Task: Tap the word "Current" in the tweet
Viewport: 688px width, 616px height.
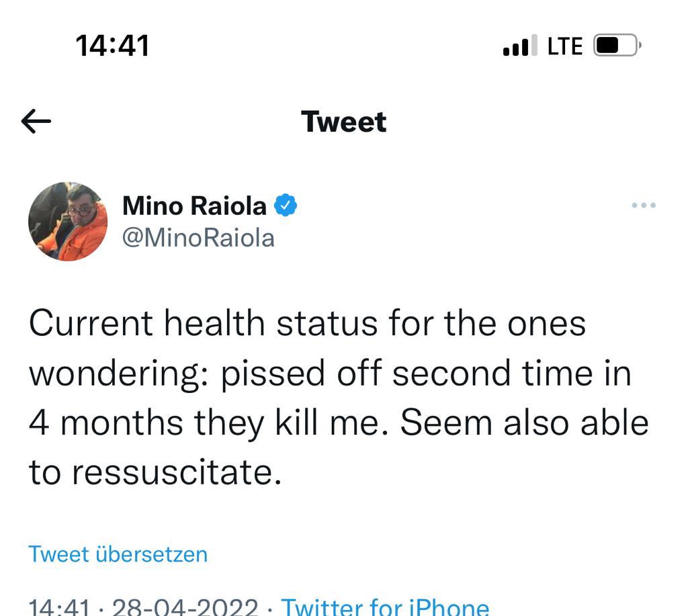Action: [x=91, y=323]
